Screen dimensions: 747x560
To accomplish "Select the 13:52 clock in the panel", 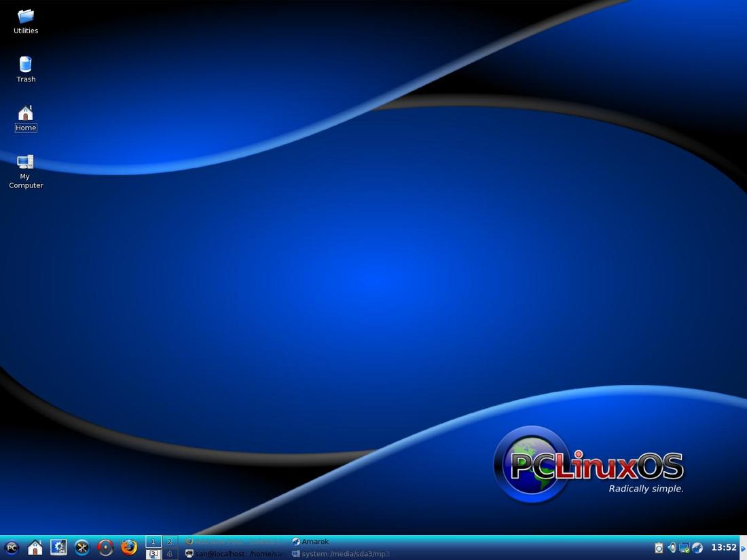I will pyautogui.click(x=724, y=548).
